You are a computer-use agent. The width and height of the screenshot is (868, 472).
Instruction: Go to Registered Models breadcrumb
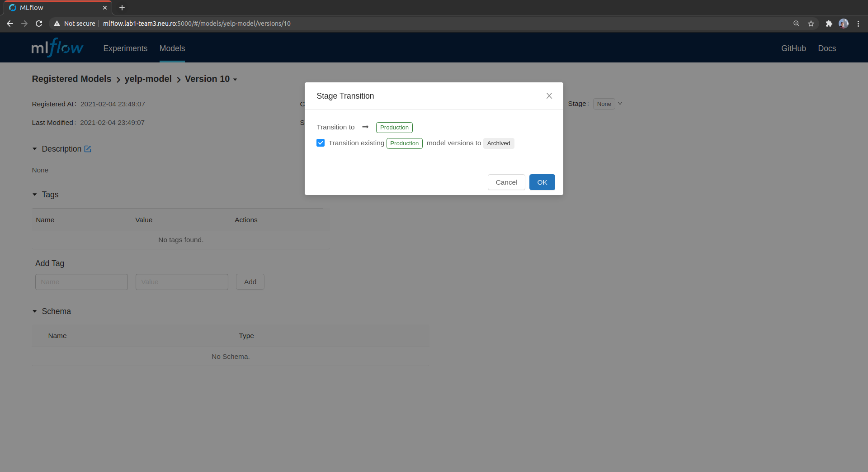(x=71, y=79)
